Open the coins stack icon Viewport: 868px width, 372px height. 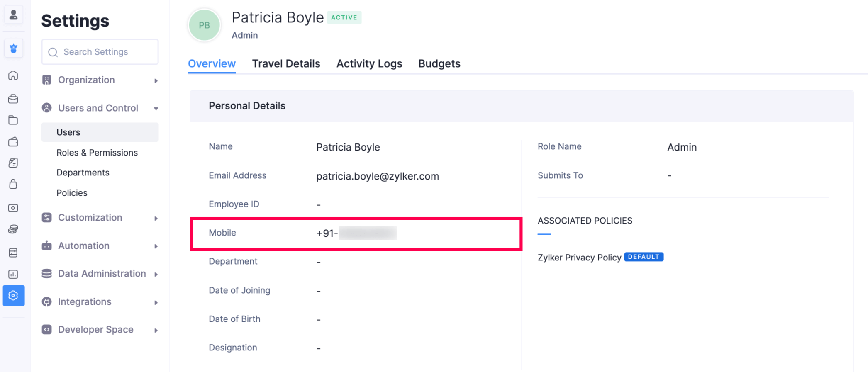point(13,229)
